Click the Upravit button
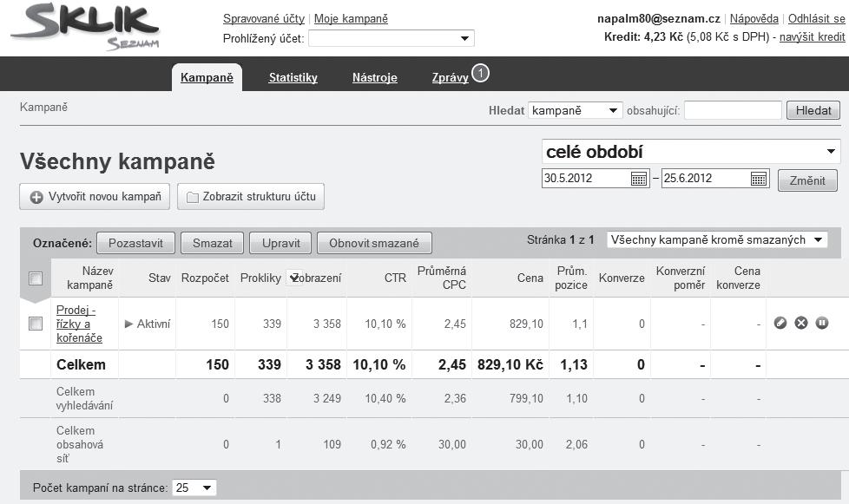 click(280, 243)
